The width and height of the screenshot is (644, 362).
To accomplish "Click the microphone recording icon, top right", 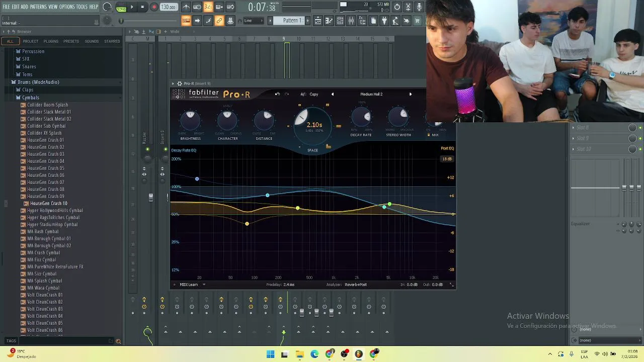I will 419,7.
